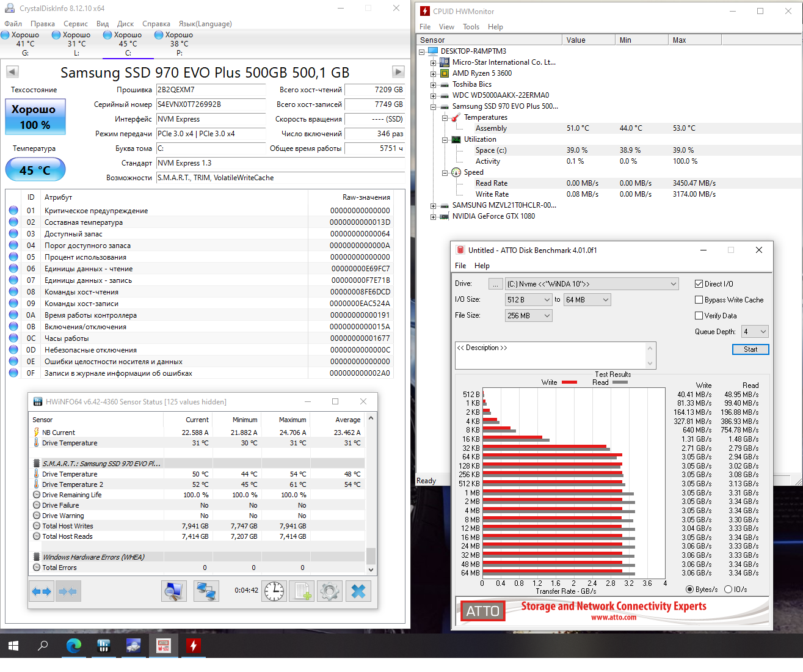Enable the Verify Data checkbox in ATTO
The height and width of the screenshot is (672, 803).
[699, 316]
